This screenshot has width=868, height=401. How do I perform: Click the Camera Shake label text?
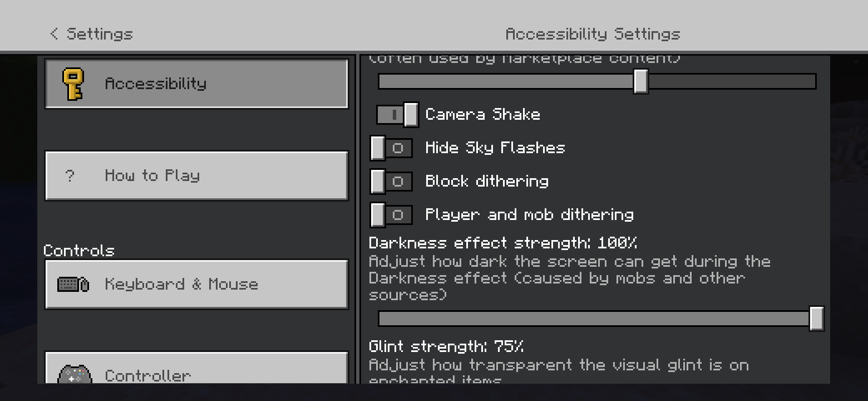[482, 115]
